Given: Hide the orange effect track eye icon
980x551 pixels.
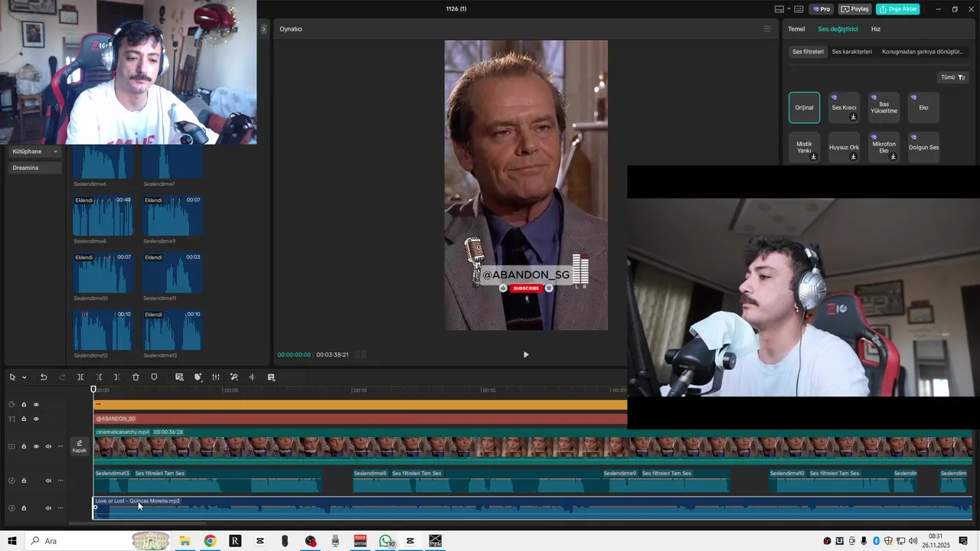Looking at the screenshot, I should (36, 405).
